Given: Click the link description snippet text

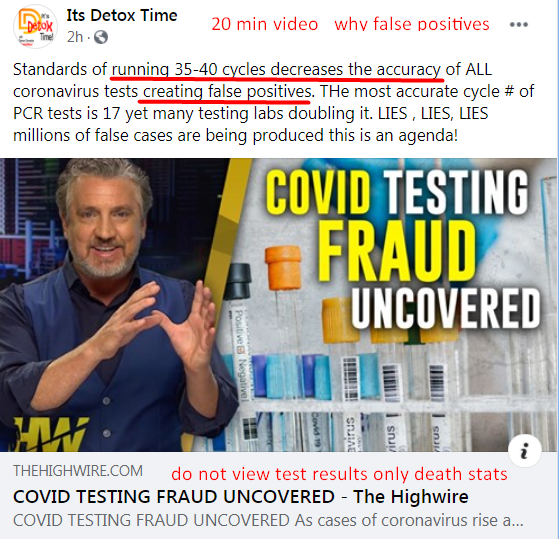Looking at the screenshot, I should click(268, 520).
